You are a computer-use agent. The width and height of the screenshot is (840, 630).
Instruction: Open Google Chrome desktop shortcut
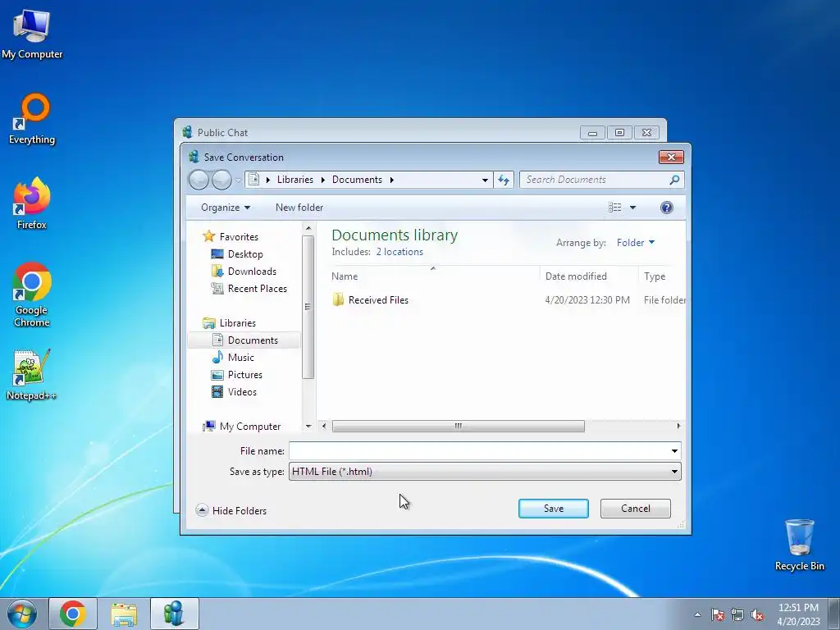tap(32, 294)
